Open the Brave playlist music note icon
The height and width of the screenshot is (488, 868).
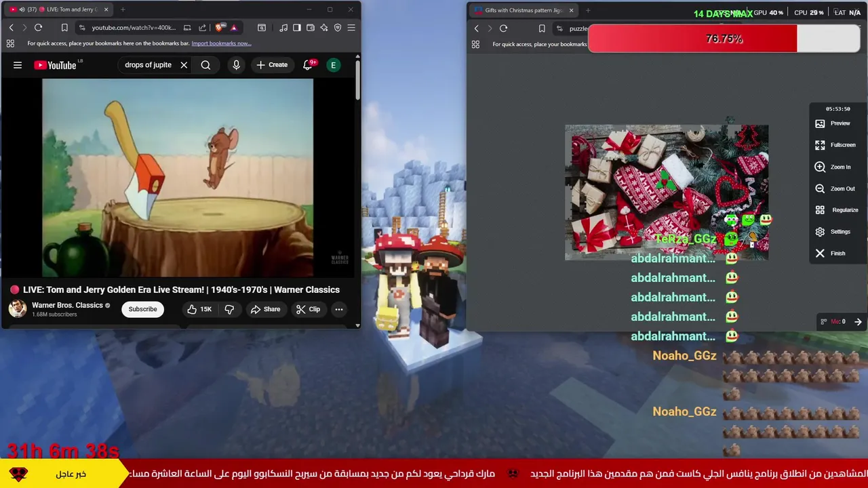pyautogui.click(x=283, y=28)
